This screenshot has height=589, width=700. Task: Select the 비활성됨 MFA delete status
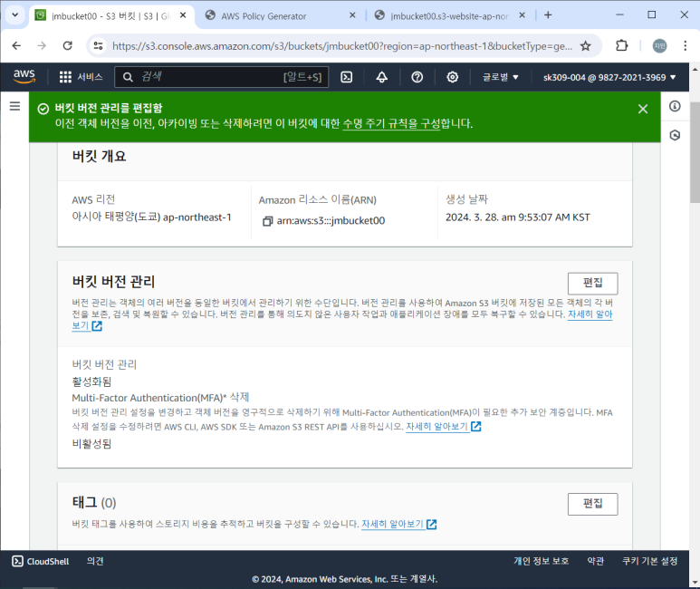pos(91,444)
